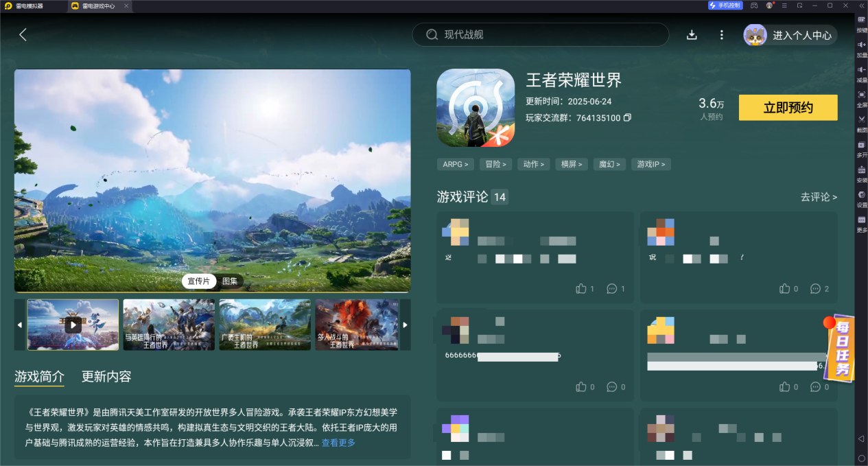Enter fullscreen via 全屏 sidebar icon
This screenshot has width=868, height=466.
coord(862,98)
